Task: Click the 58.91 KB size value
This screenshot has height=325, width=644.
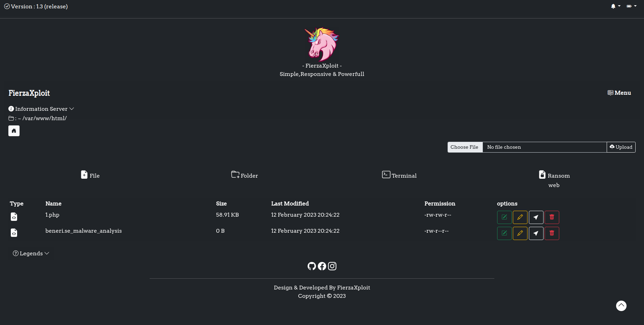Action: pyautogui.click(x=227, y=215)
